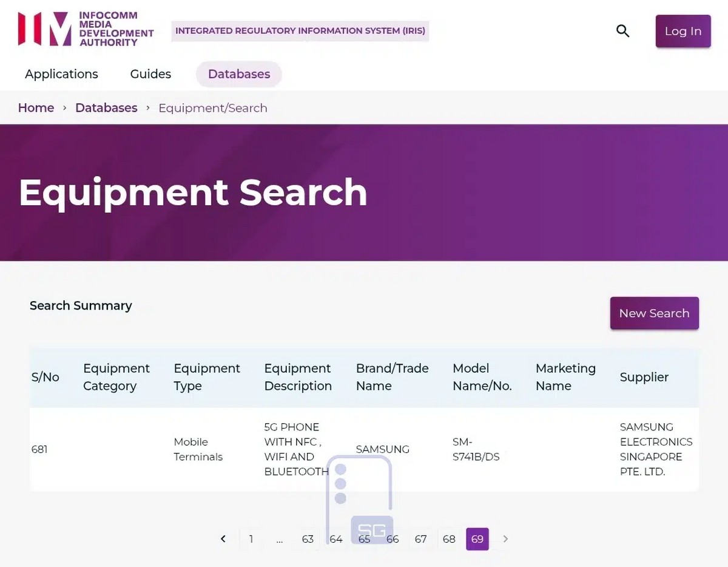Open Databases breadcrumb link
This screenshot has width=728, height=567.
pos(106,108)
